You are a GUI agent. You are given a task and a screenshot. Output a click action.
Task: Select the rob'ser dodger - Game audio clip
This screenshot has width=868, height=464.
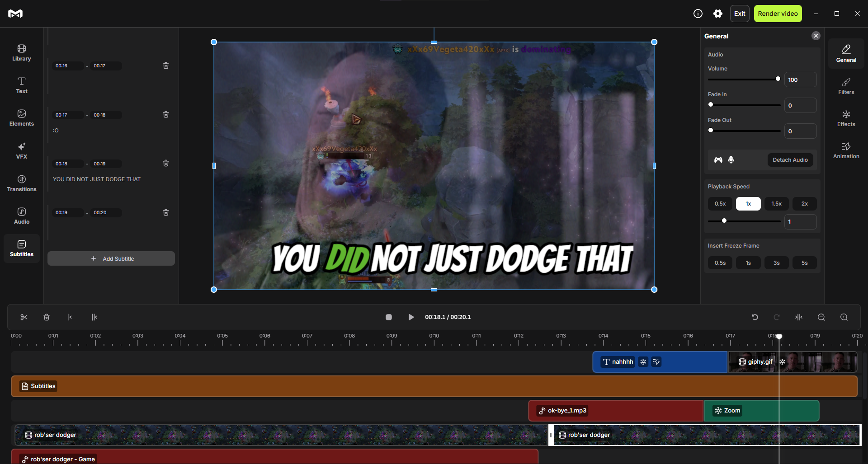click(274, 456)
